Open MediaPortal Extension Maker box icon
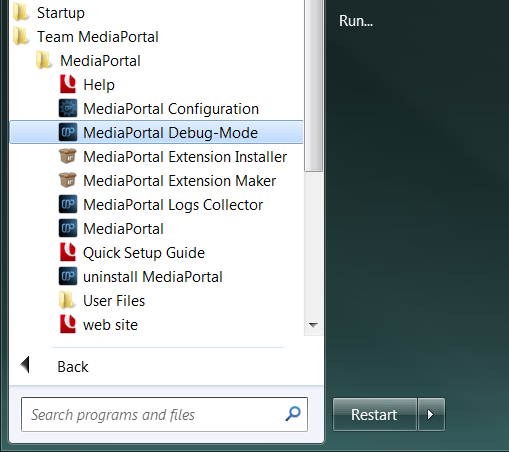The width and height of the screenshot is (509, 452). click(x=68, y=180)
